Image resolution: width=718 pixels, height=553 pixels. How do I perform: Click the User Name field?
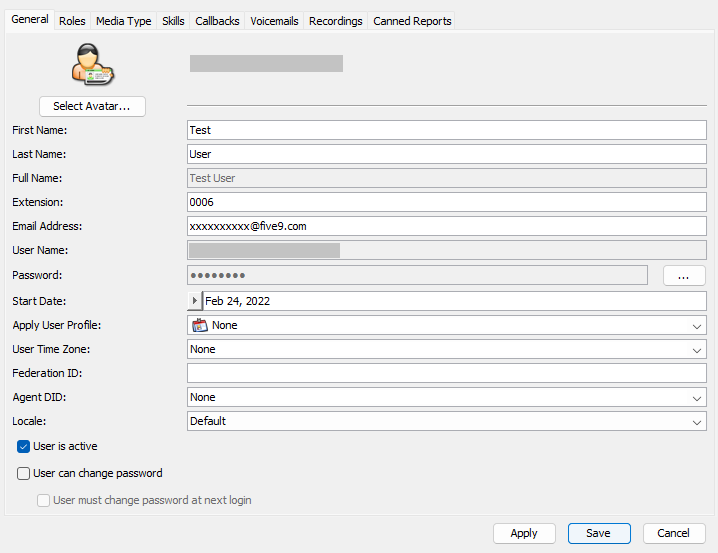(446, 250)
